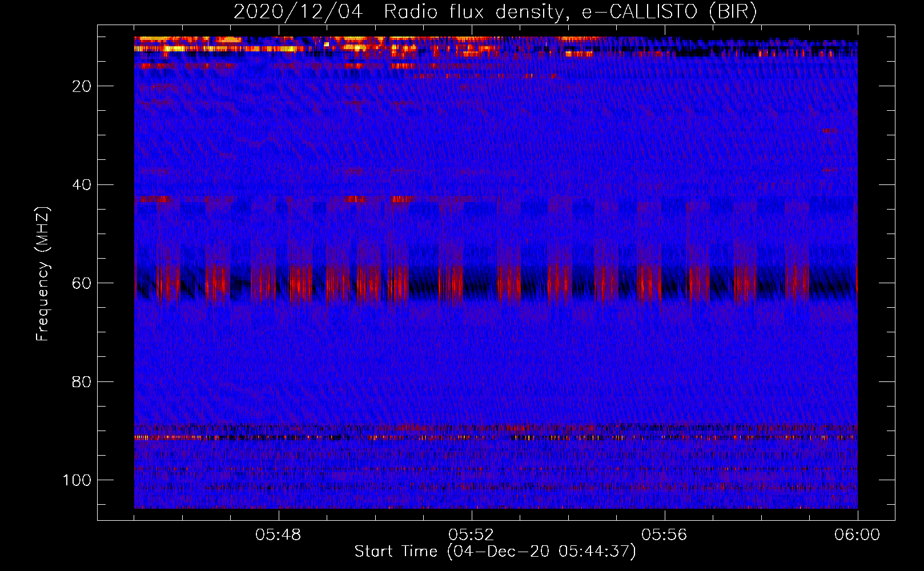The height and width of the screenshot is (571, 924).
Task: Click the 40 frequency tick label
Action: pyautogui.click(x=82, y=185)
